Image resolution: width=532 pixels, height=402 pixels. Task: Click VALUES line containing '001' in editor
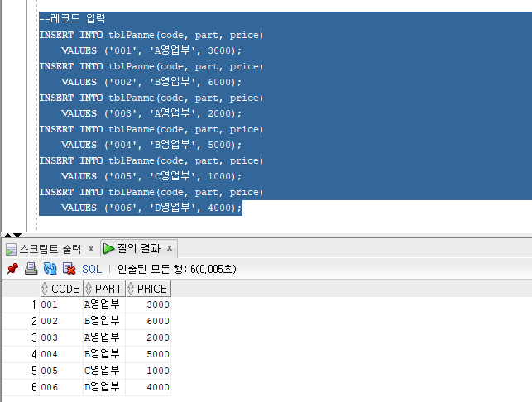(x=151, y=50)
